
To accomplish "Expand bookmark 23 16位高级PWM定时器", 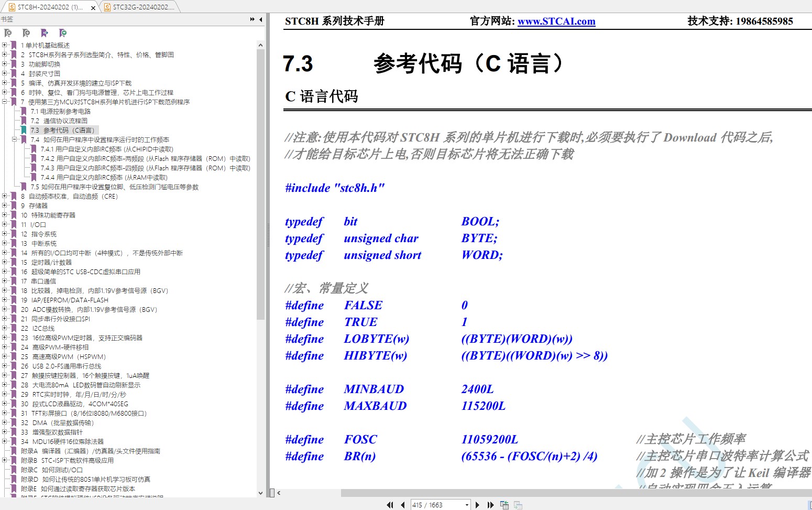I will click(5, 338).
